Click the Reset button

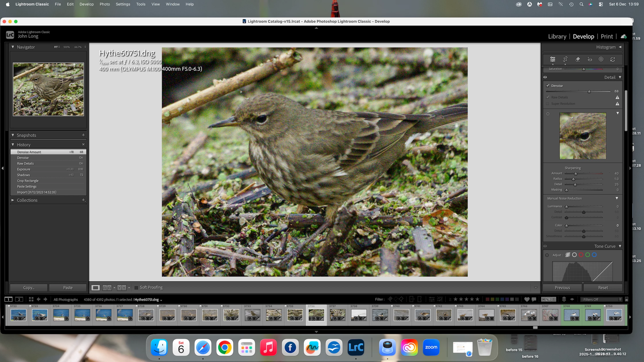click(x=603, y=288)
